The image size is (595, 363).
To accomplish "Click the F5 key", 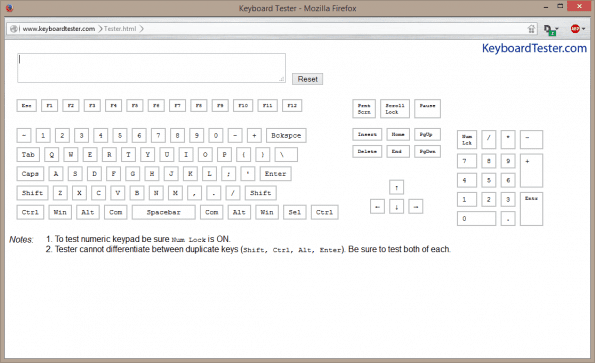I will pos(135,105).
